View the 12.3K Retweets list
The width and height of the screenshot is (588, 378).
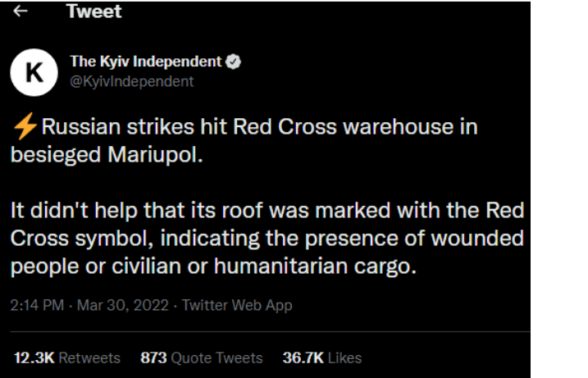[x=67, y=358]
